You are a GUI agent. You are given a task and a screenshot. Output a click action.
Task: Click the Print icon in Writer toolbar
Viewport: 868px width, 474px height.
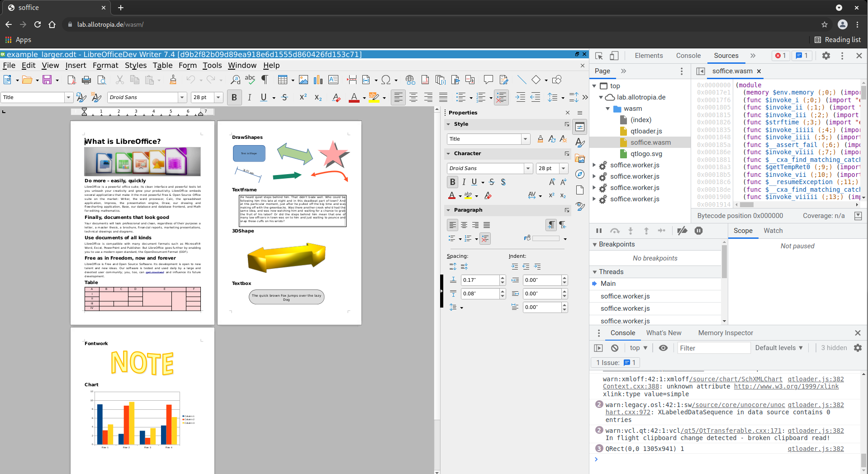86,80
